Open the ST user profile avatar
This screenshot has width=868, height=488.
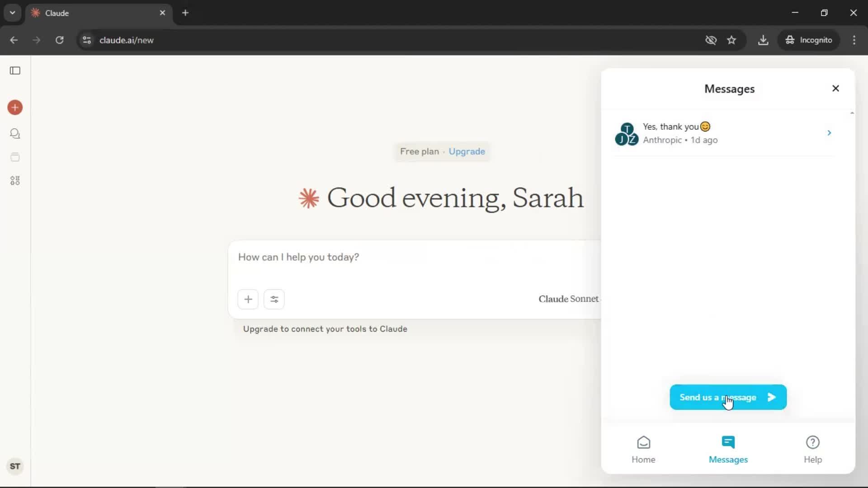point(15,466)
